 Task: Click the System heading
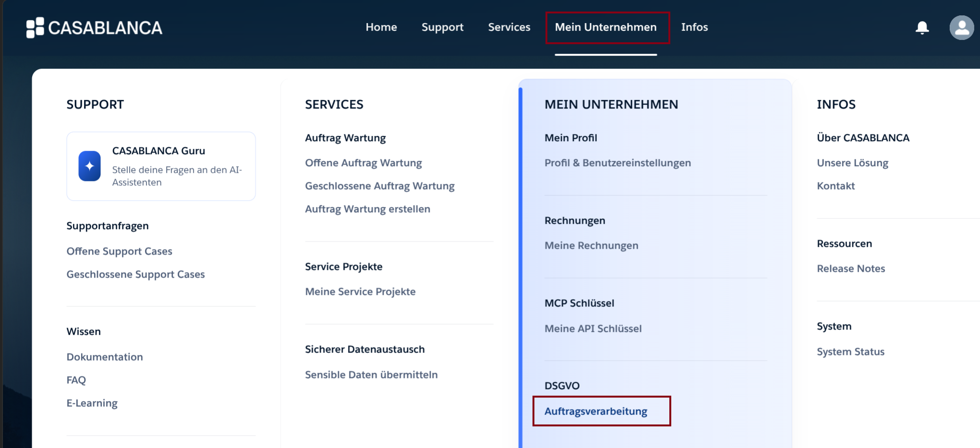834,326
